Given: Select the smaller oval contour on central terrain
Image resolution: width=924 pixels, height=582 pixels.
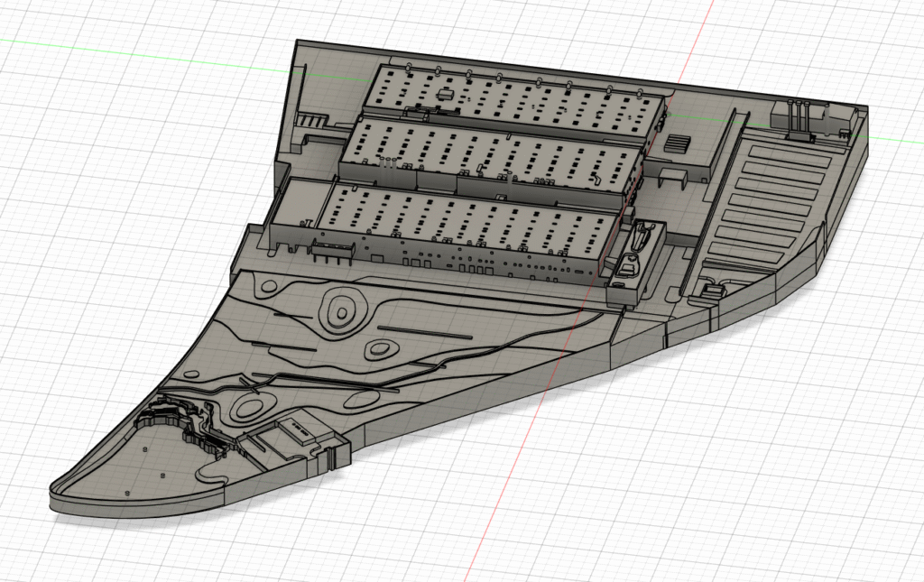Looking at the screenshot, I should coord(382,349).
